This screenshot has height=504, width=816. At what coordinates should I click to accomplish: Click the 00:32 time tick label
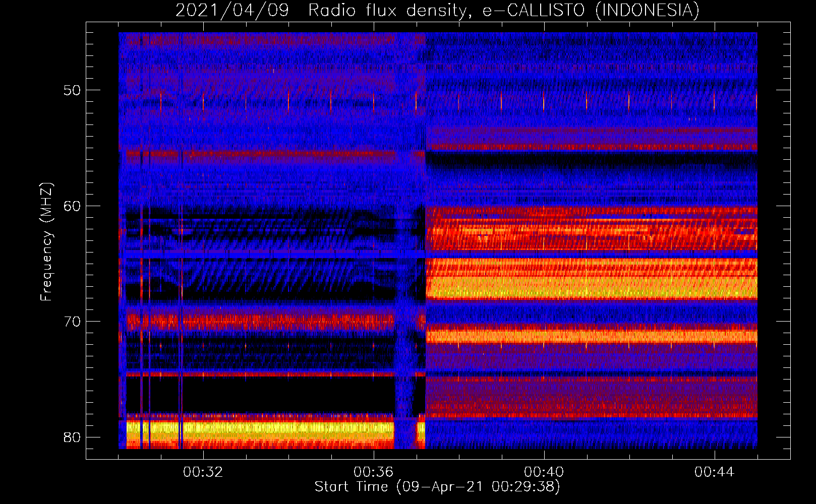click(x=203, y=472)
